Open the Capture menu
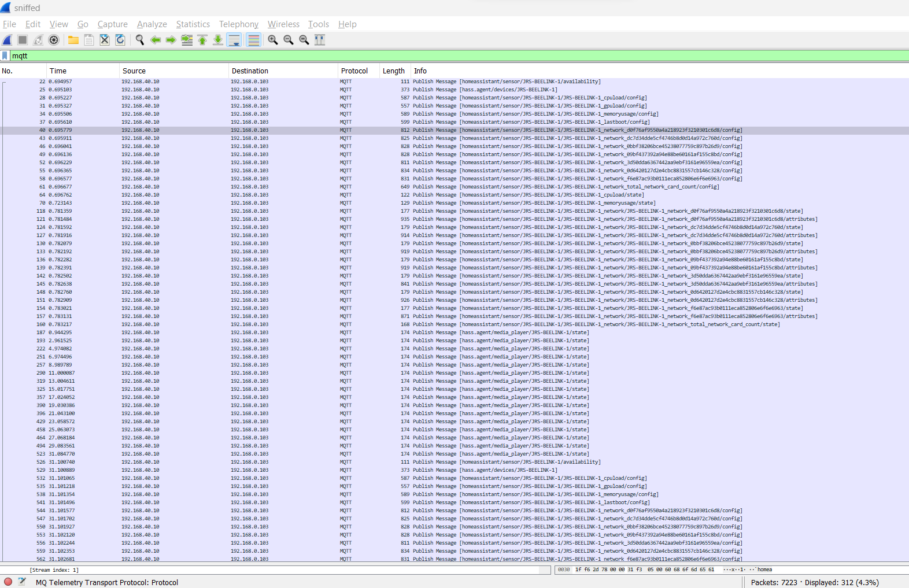909x588 pixels. 113,24
